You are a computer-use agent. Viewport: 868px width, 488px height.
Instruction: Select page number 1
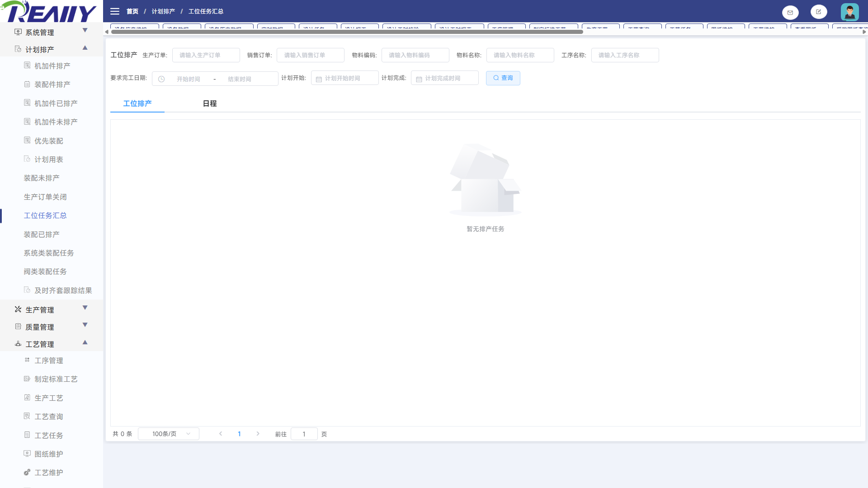point(239,434)
